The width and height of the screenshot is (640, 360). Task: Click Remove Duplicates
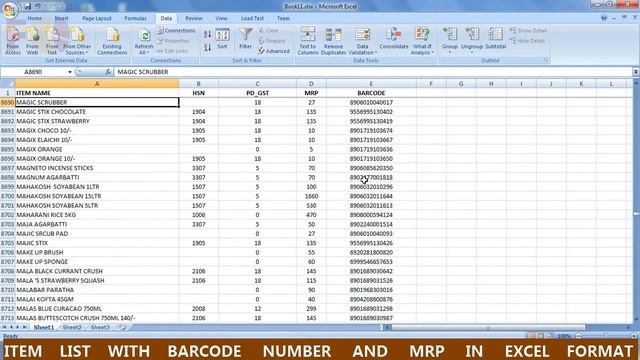pos(333,41)
